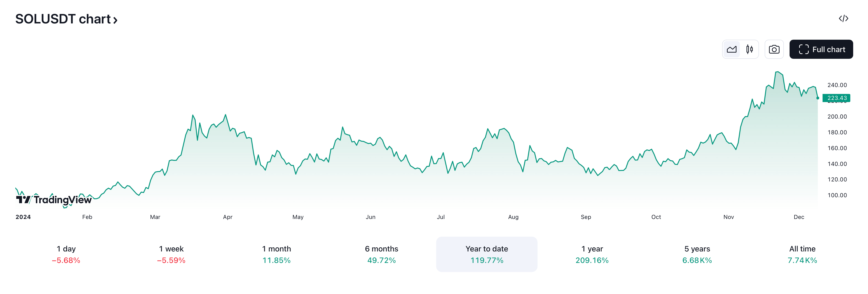Select the All time range
The height and width of the screenshot is (294, 868).
pyautogui.click(x=802, y=254)
